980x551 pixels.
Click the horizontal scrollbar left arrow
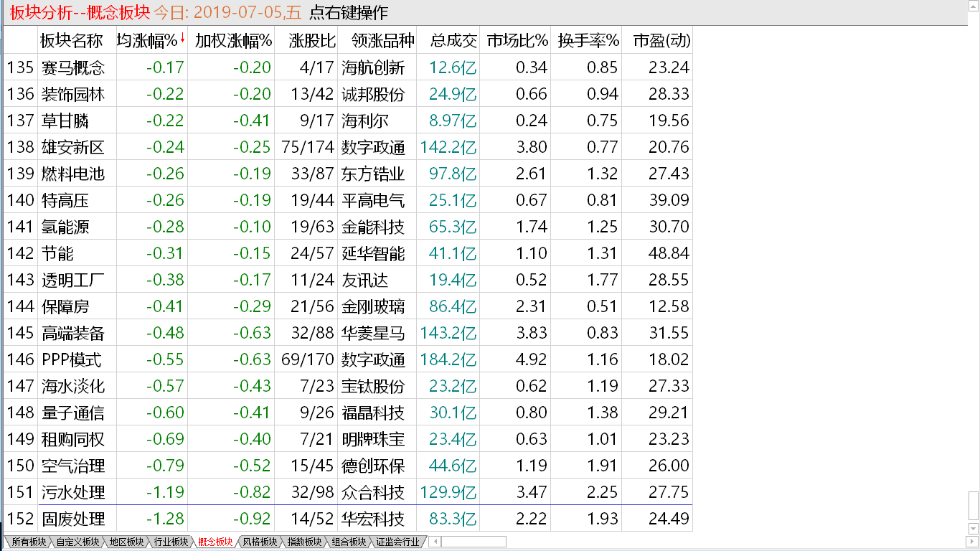pyautogui.click(x=435, y=542)
